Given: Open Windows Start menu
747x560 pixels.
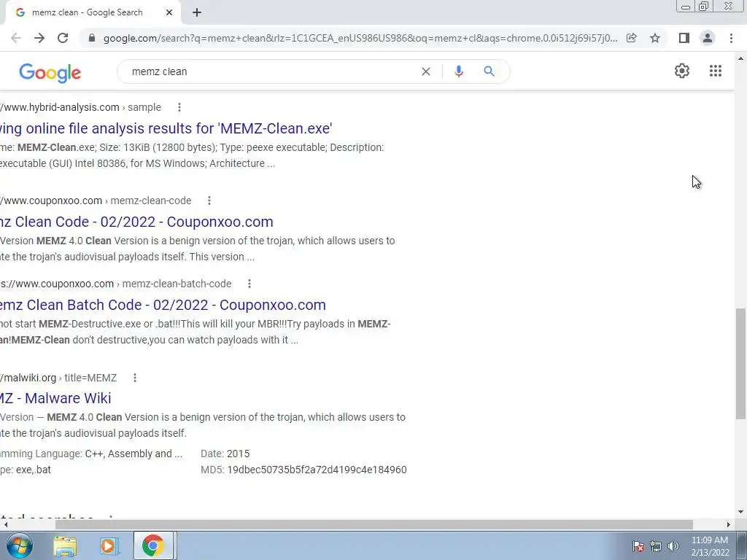Looking at the screenshot, I should pyautogui.click(x=19, y=545).
